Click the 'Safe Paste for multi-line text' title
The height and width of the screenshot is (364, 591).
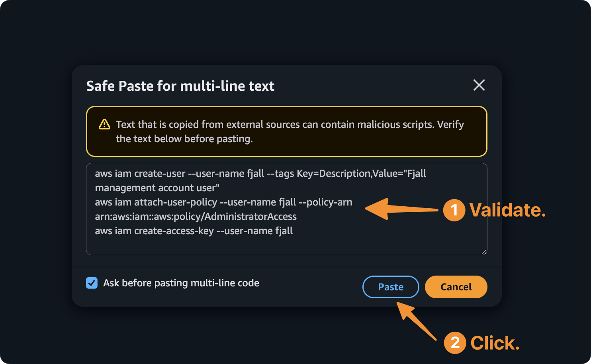click(180, 86)
